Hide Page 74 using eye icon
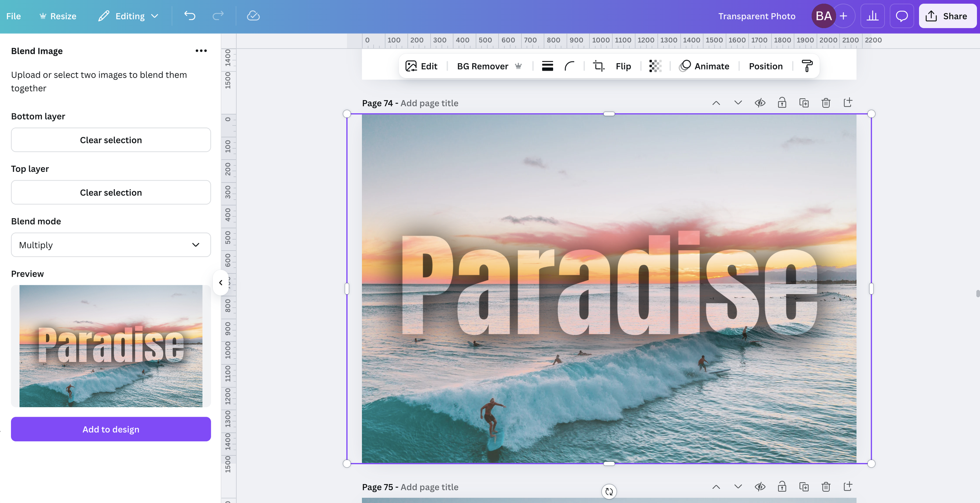Viewport: 980px width, 503px height. (760, 103)
